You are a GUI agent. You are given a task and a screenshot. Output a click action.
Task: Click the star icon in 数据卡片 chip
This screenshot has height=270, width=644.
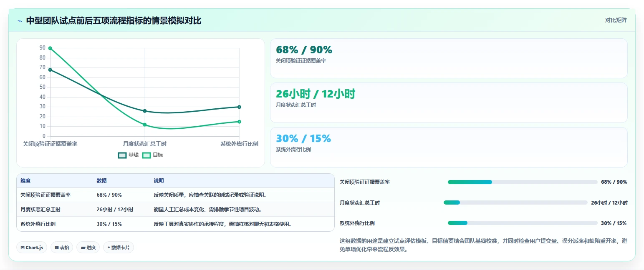click(109, 247)
